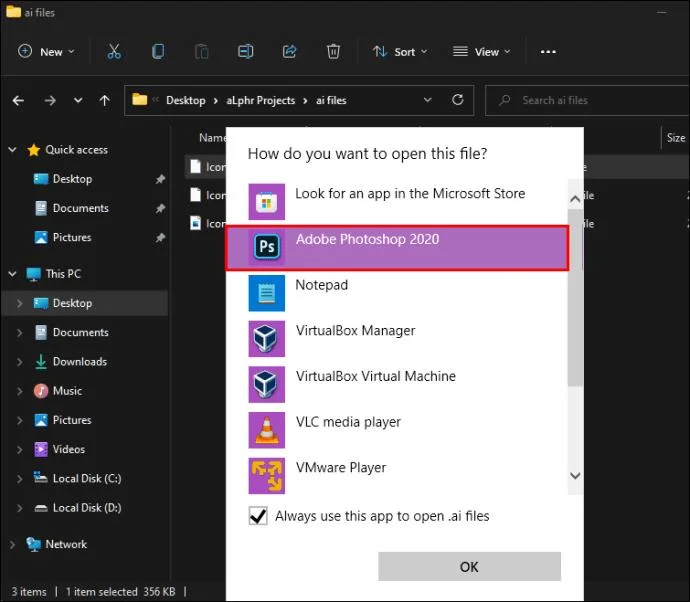Expand Music folder node
Screen dimensions: 690x602
19,391
